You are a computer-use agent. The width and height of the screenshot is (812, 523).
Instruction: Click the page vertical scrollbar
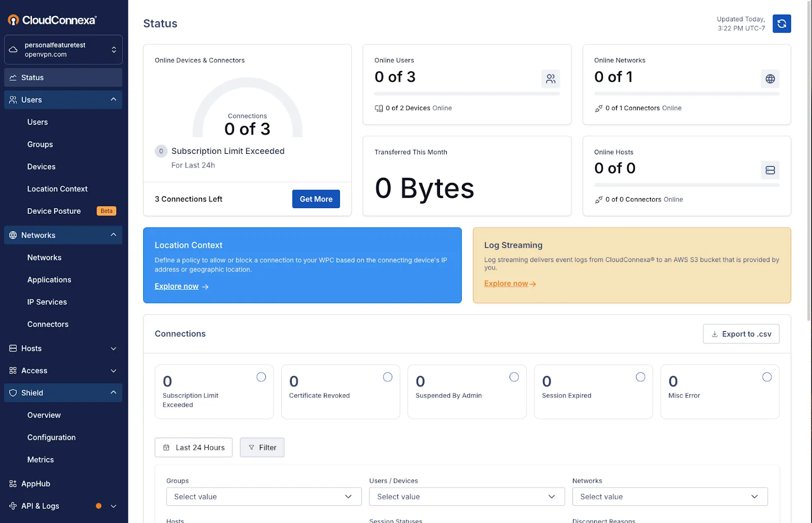(x=809, y=161)
